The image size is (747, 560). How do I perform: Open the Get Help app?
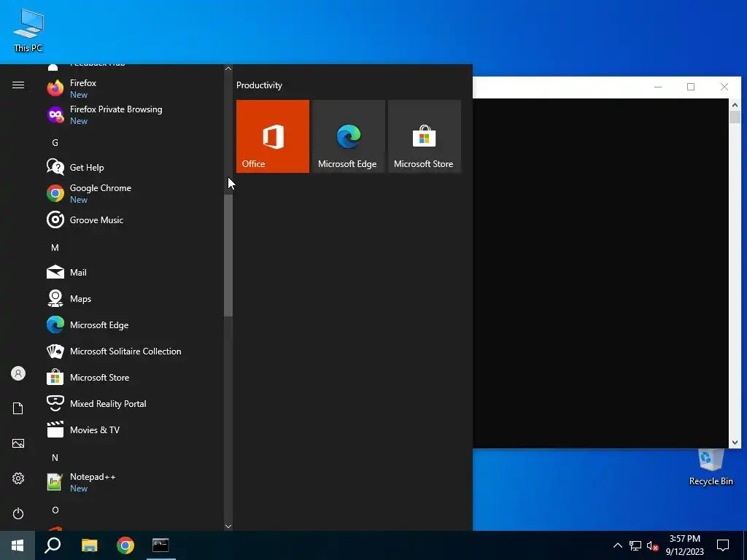click(133, 167)
